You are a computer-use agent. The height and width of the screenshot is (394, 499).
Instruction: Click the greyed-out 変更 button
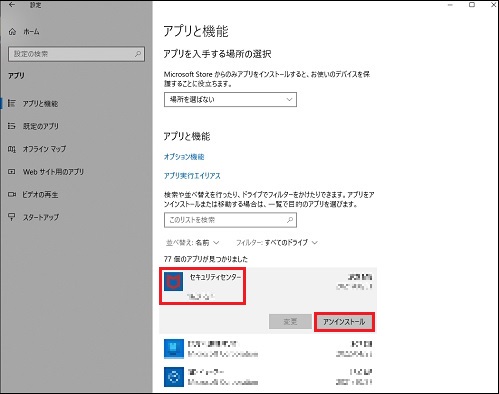pos(290,322)
